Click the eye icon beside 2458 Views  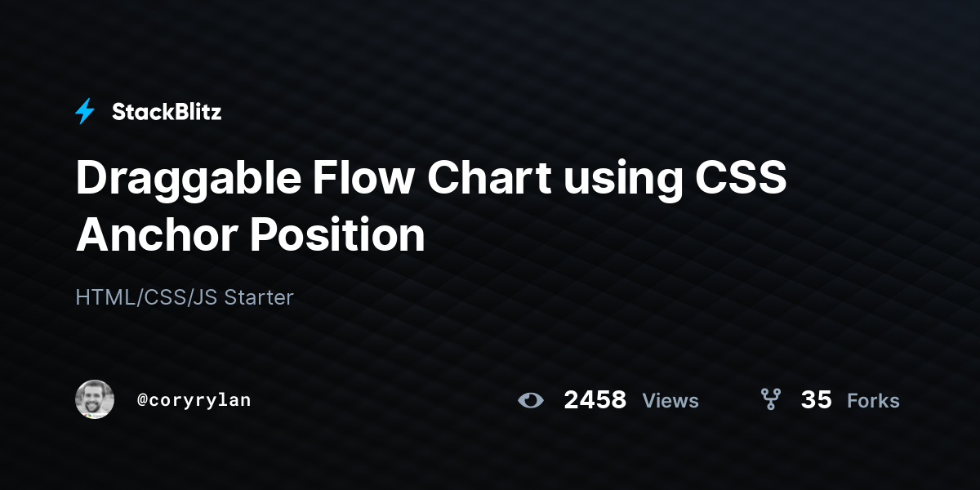coord(531,400)
